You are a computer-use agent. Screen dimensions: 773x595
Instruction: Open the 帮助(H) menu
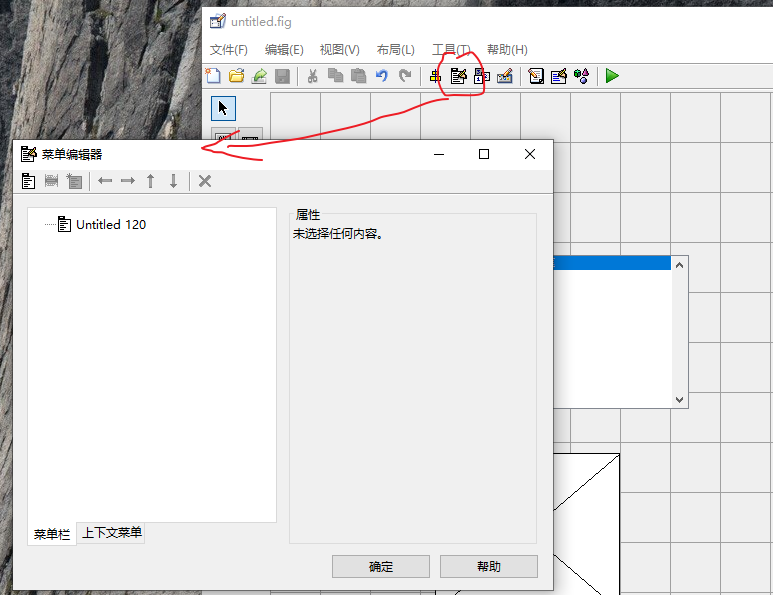pos(507,50)
